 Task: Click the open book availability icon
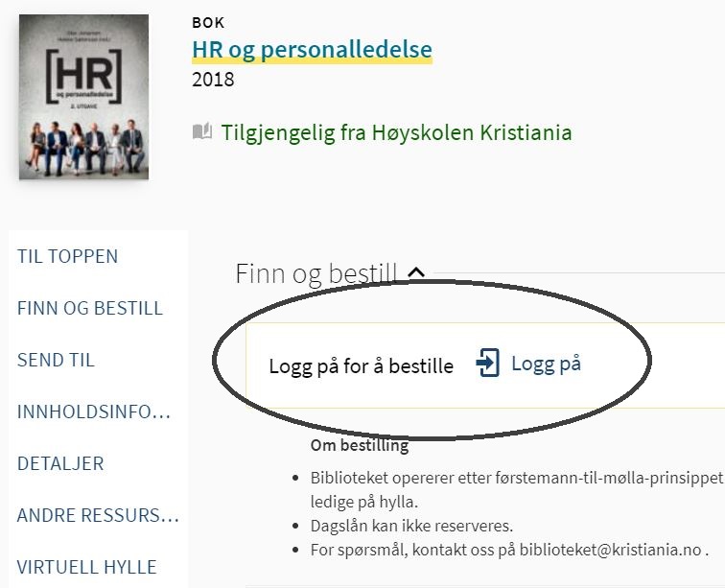202,131
